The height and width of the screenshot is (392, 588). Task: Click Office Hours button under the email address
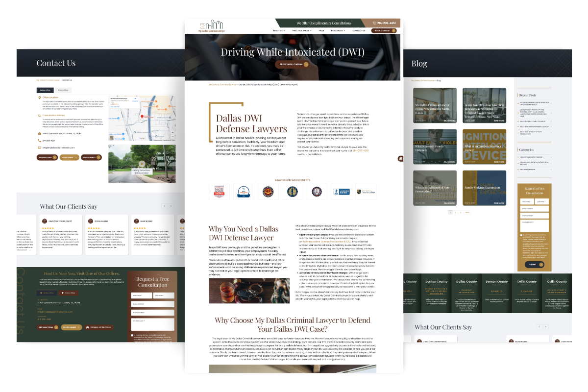(70, 157)
